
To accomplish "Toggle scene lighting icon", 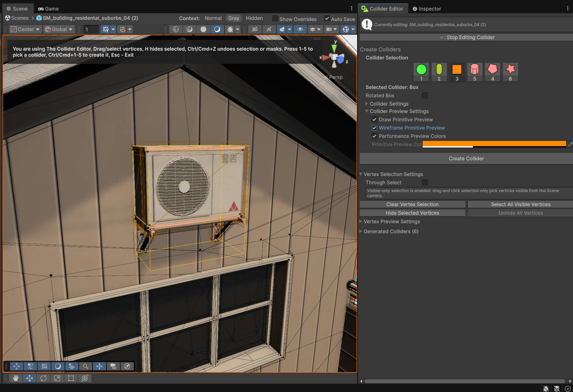I will tap(269, 29).
